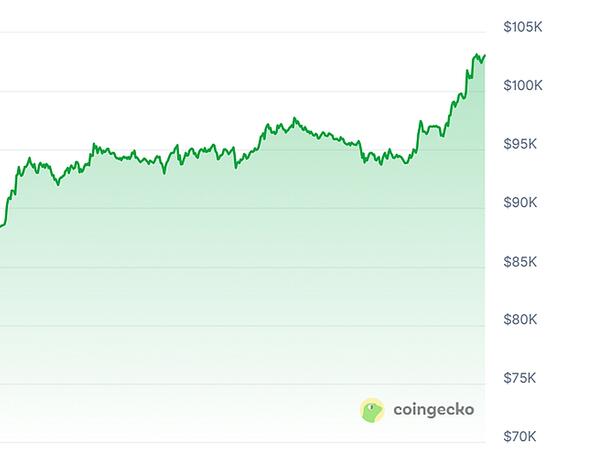
Task: Click the coingecko wordmark text
Action: pos(434,409)
